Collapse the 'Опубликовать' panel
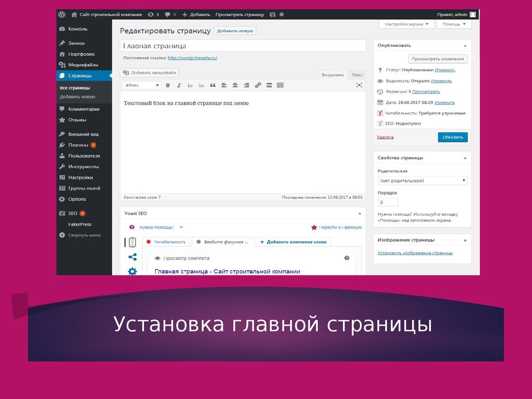532x399 pixels. pos(465,46)
